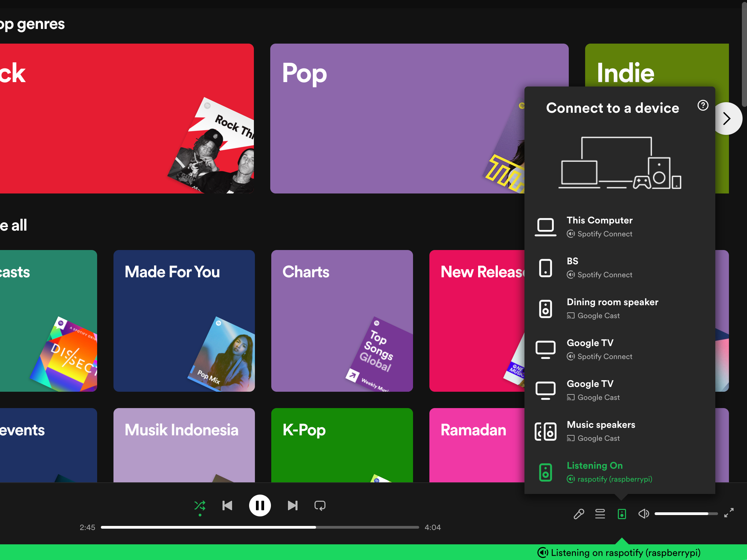The height and width of the screenshot is (560, 747).
Task: Seek within the song progress bar
Action: tap(260, 527)
